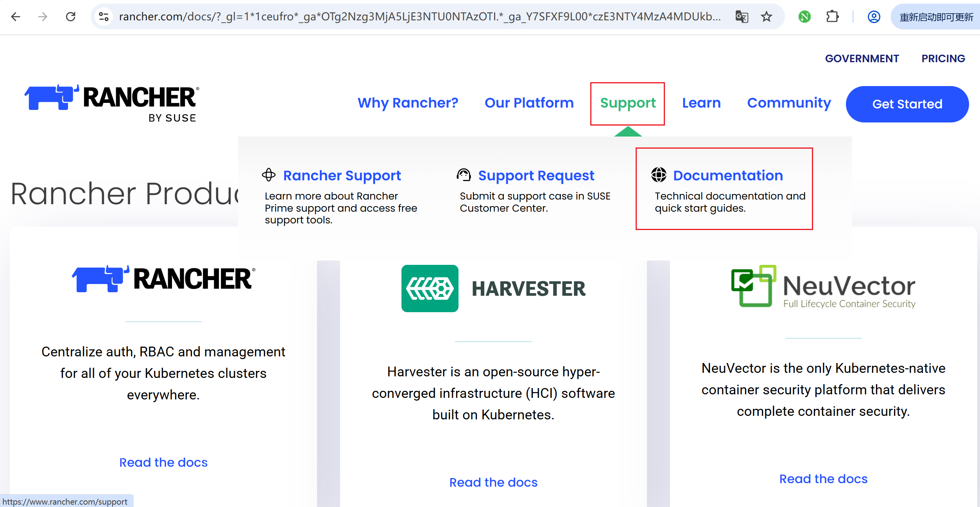Click the Documentation globe icon
Screen dimensions: 980x507
tap(659, 175)
